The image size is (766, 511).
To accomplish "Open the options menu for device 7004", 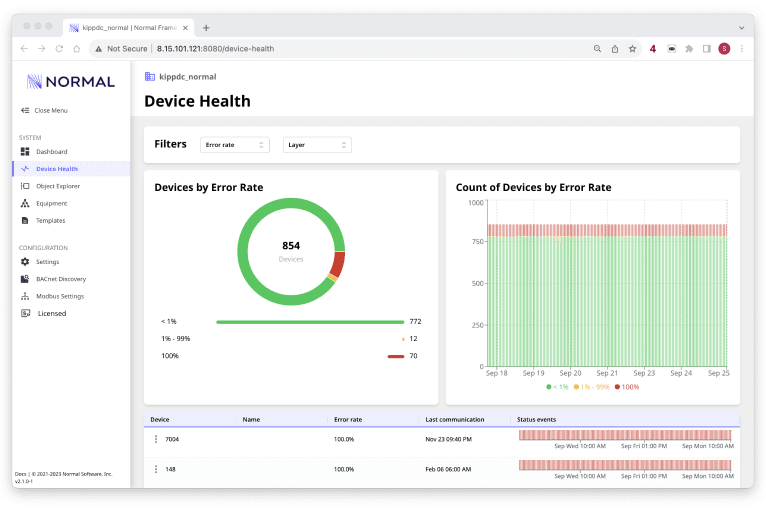I will point(156,439).
